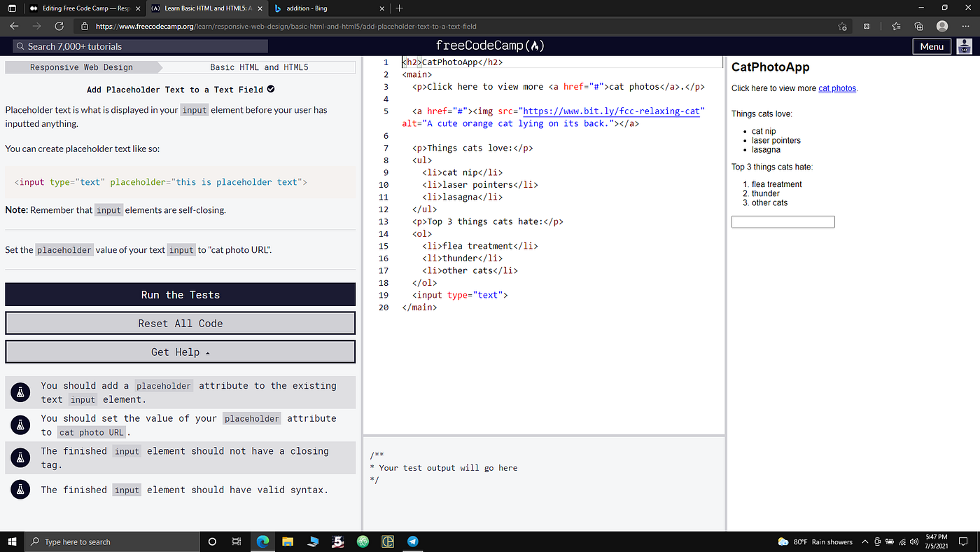Open the Windows Start menu
The height and width of the screenshot is (552, 980).
12,541
